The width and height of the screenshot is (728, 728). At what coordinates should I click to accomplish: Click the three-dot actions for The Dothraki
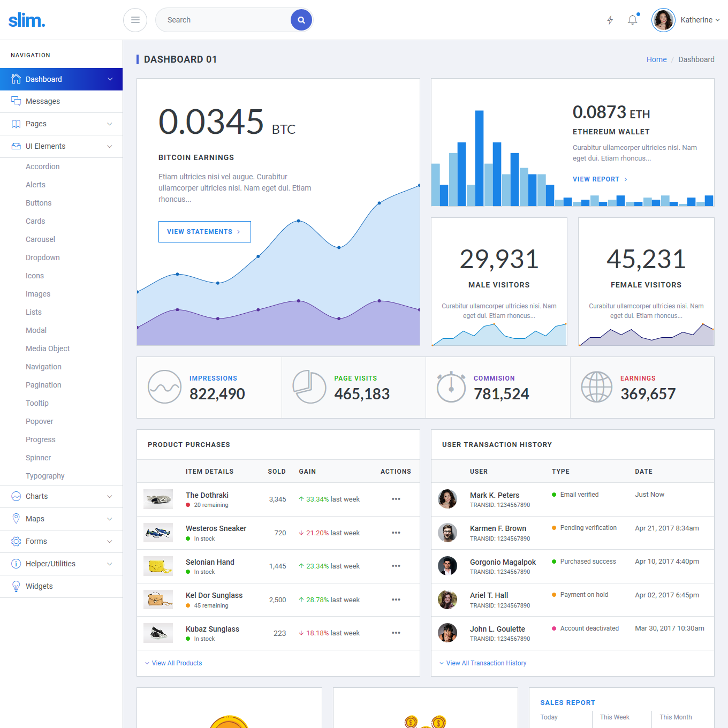[396, 499]
